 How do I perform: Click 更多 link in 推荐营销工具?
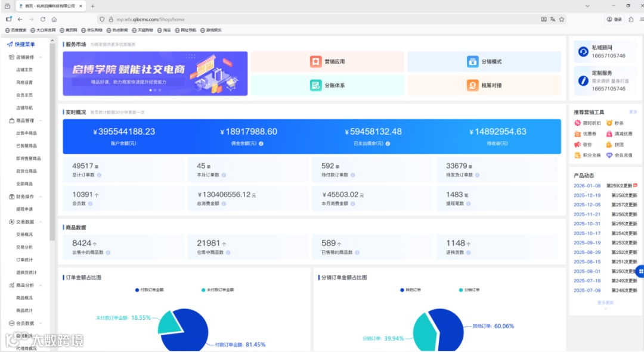click(x=633, y=112)
